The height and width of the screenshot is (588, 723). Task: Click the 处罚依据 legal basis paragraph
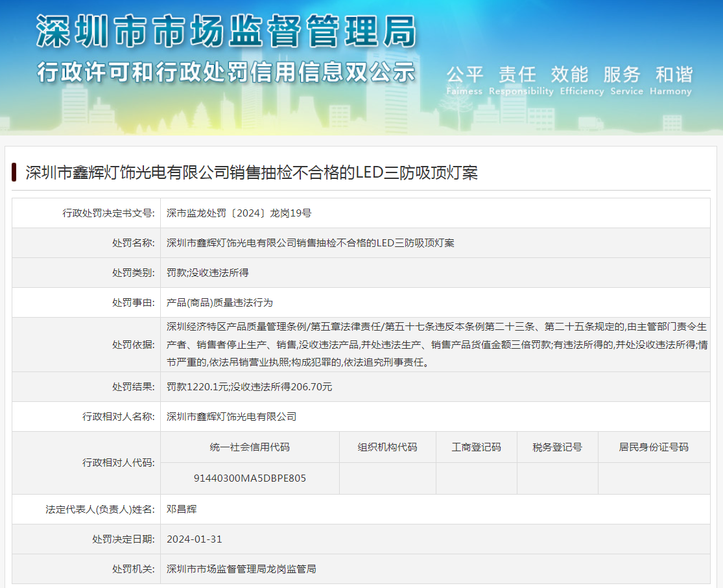pos(437,344)
